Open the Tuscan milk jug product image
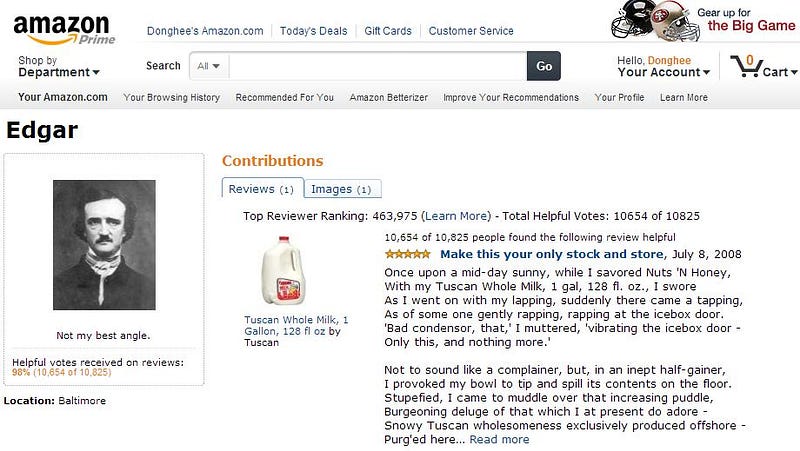The height and width of the screenshot is (451, 800). pos(283,271)
